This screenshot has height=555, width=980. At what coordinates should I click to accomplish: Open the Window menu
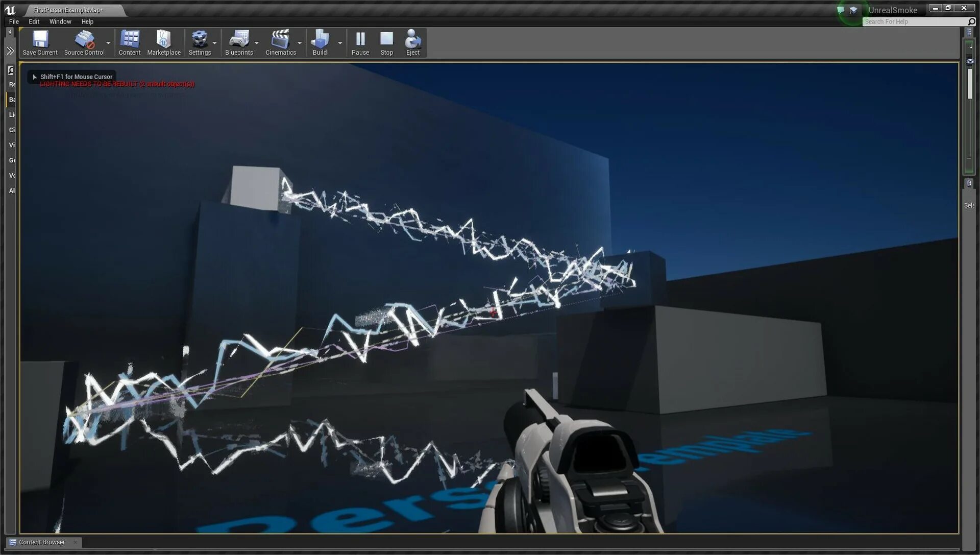60,21
